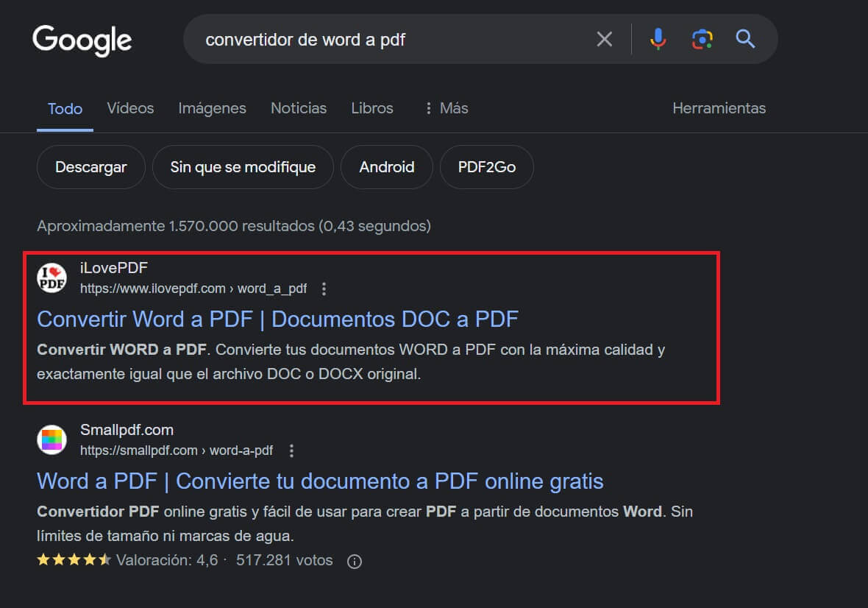
Task: Open three-dot options for iLovePDF result
Action: [324, 289]
